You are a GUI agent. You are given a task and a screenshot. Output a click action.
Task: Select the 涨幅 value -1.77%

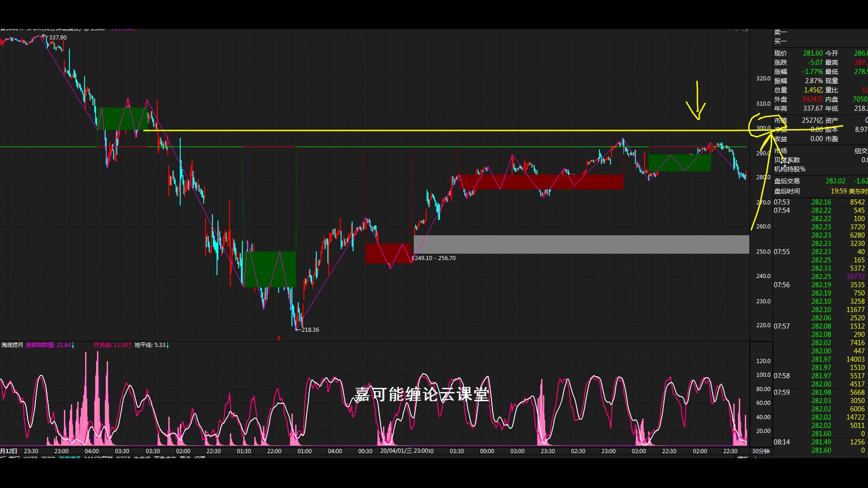tap(812, 72)
